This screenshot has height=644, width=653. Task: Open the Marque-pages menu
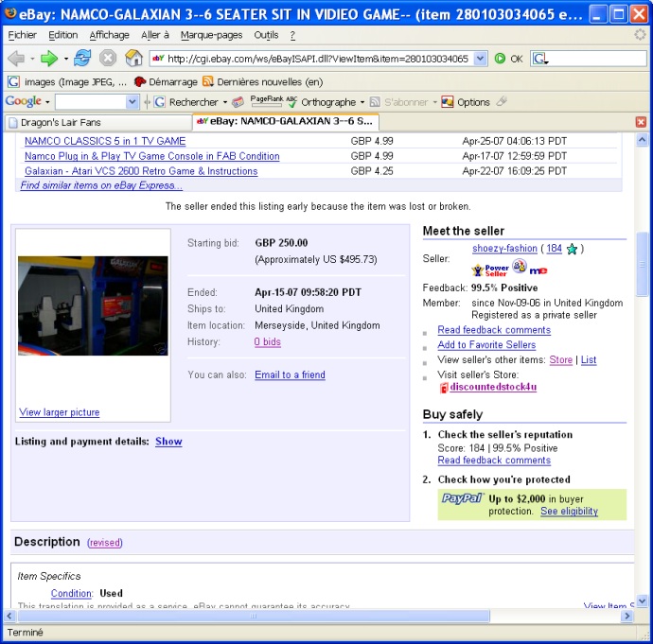click(x=211, y=35)
